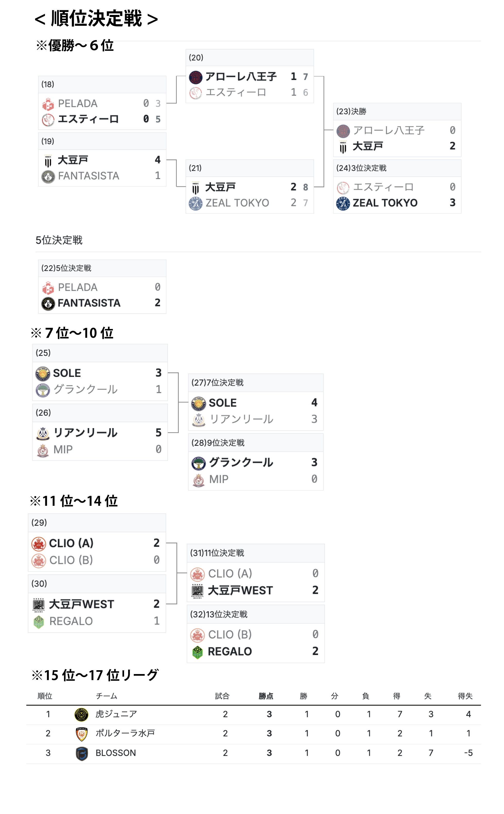Click the CLIO (A) logo in match 29
The height and width of the screenshot is (814, 504).
[39, 543]
